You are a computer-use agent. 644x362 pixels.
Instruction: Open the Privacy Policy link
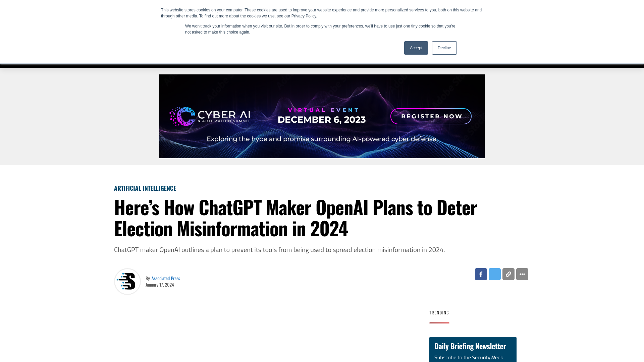tap(304, 15)
